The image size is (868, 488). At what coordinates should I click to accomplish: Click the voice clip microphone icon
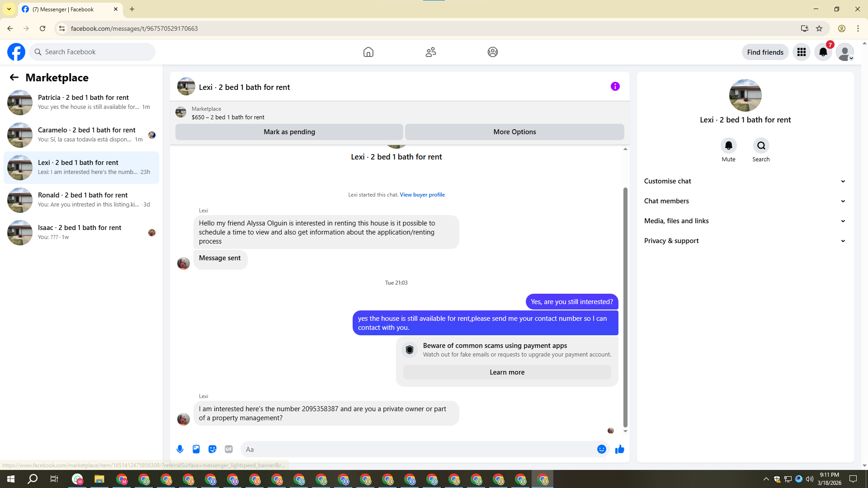pyautogui.click(x=180, y=449)
